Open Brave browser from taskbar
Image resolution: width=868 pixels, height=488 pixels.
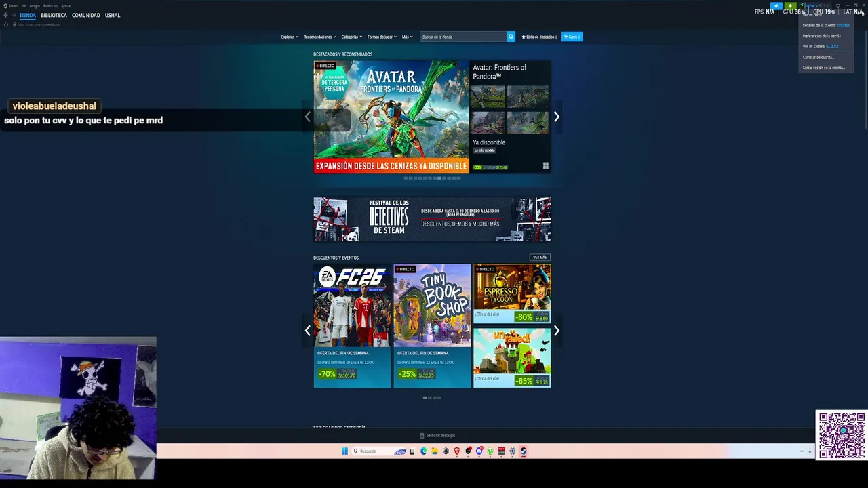tap(457, 451)
